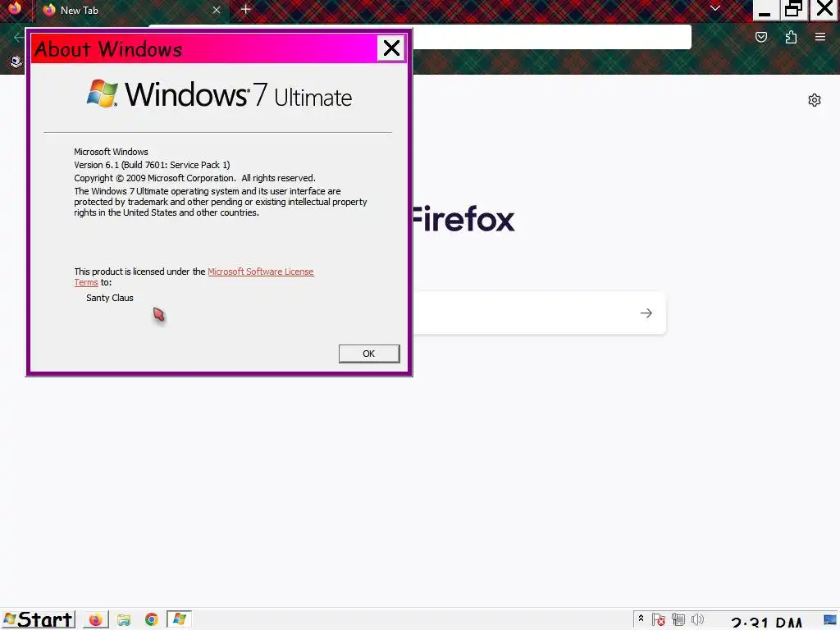This screenshot has height=630, width=840.
Task: Switch to Firefox in the taskbar
Action: [x=95, y=620]
